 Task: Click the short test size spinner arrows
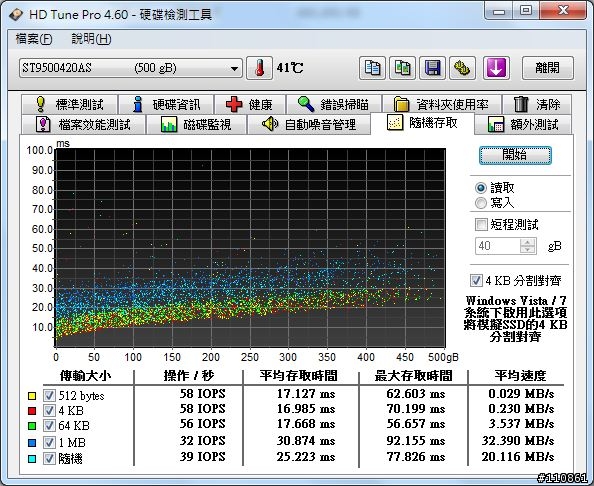click(528, 246)
